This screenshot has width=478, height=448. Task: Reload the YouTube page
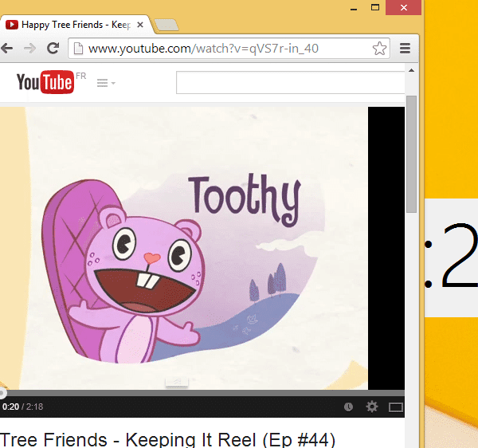click(53, 48)
